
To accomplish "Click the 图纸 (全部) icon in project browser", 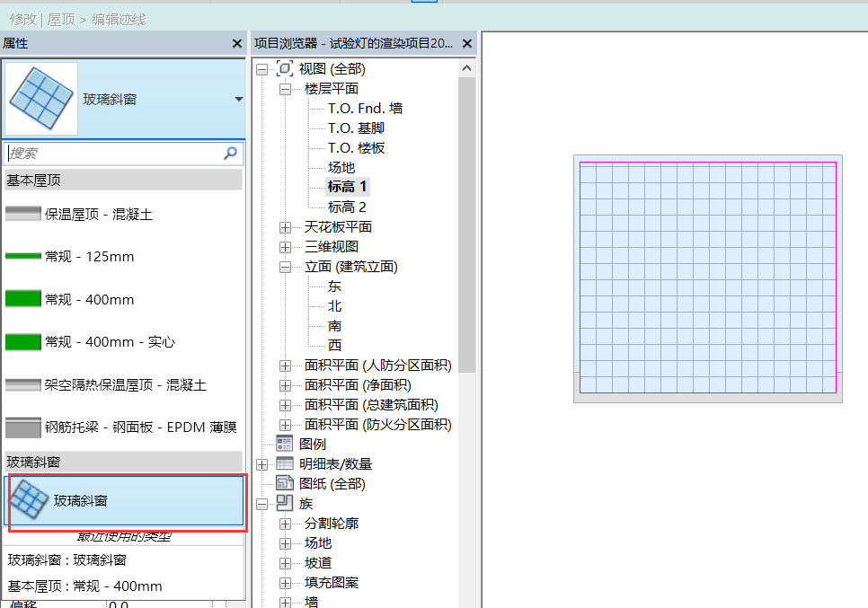I will pyautogui.click(x=285, y=482).
